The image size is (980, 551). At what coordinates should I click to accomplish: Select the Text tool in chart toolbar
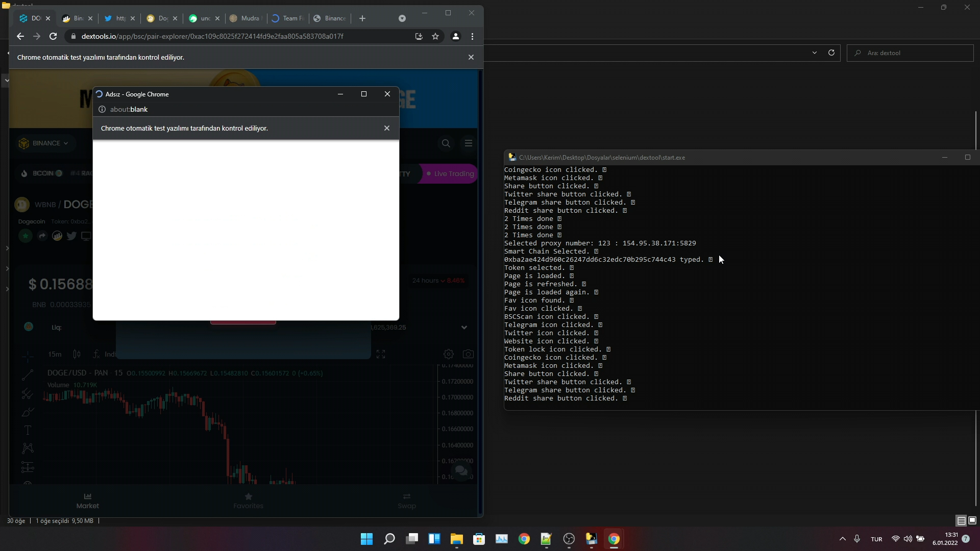28,430
